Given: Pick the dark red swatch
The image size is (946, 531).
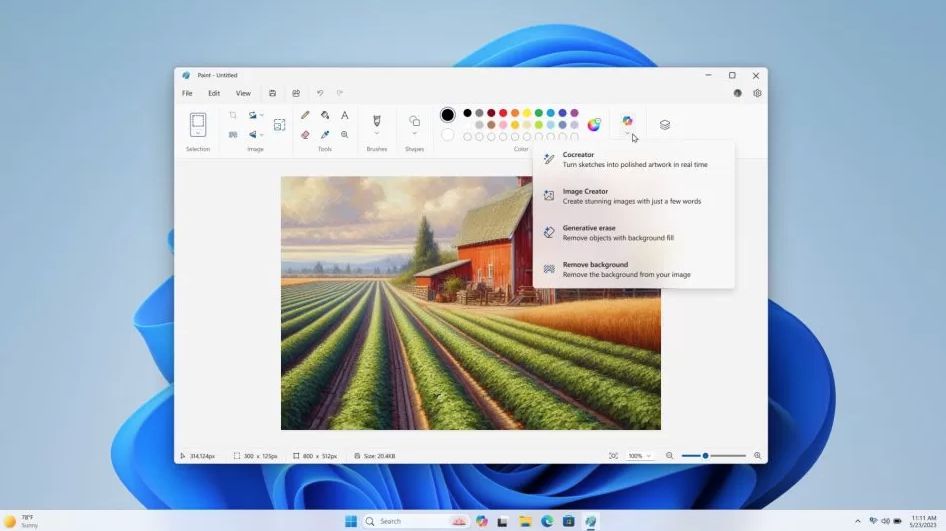Looking at the screenshot, I should (491, 113).
